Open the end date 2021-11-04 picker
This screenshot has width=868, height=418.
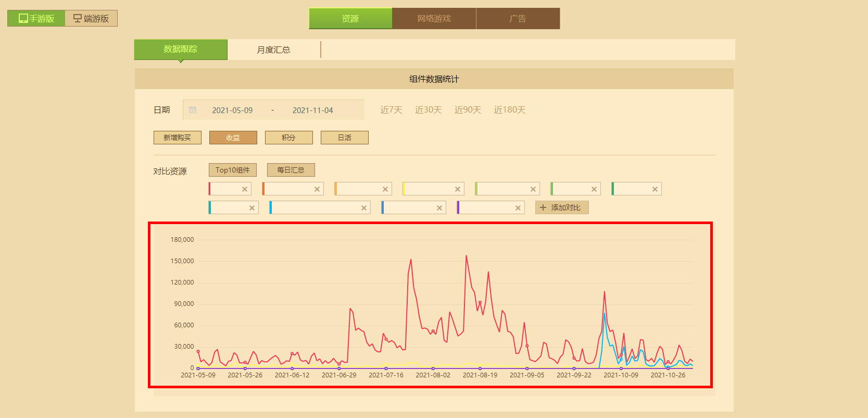pos(312,110)
